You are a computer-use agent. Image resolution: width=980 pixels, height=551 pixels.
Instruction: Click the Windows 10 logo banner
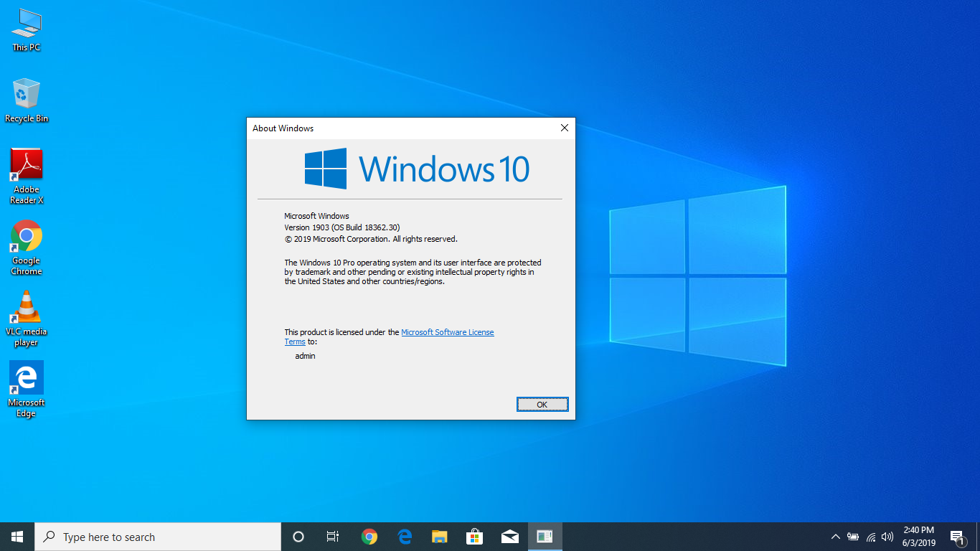click(x=417, y=169)
